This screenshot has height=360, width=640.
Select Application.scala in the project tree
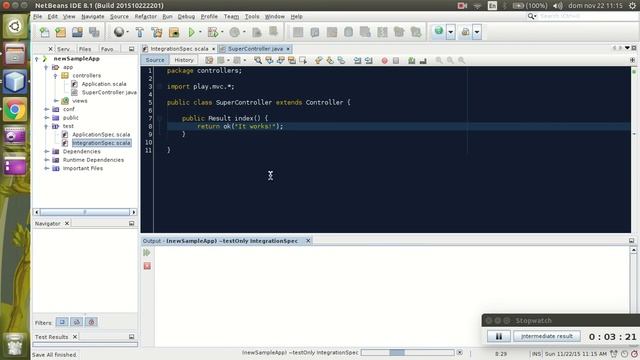point(104,84)
